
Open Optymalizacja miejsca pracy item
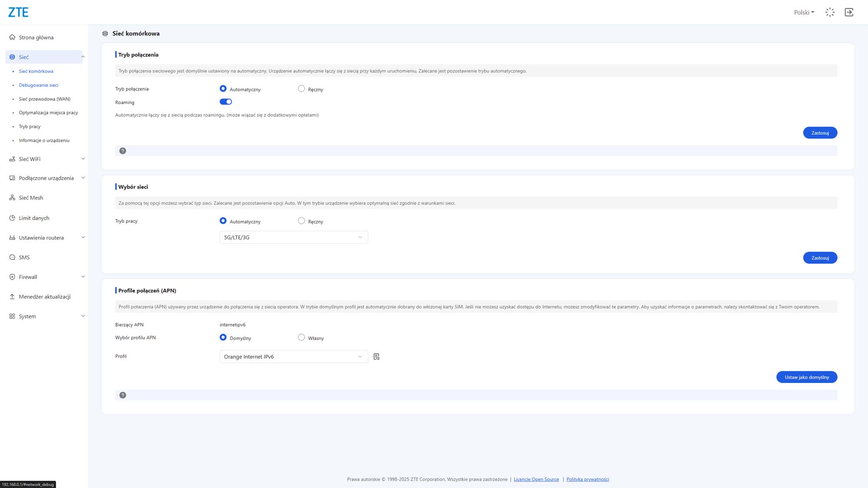pos(49,113)
